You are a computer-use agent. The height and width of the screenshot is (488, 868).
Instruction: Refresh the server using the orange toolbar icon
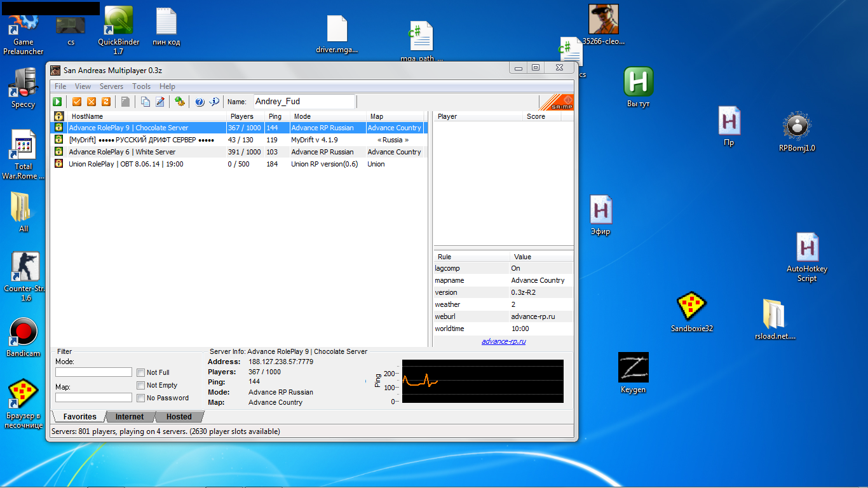point(106,102)
